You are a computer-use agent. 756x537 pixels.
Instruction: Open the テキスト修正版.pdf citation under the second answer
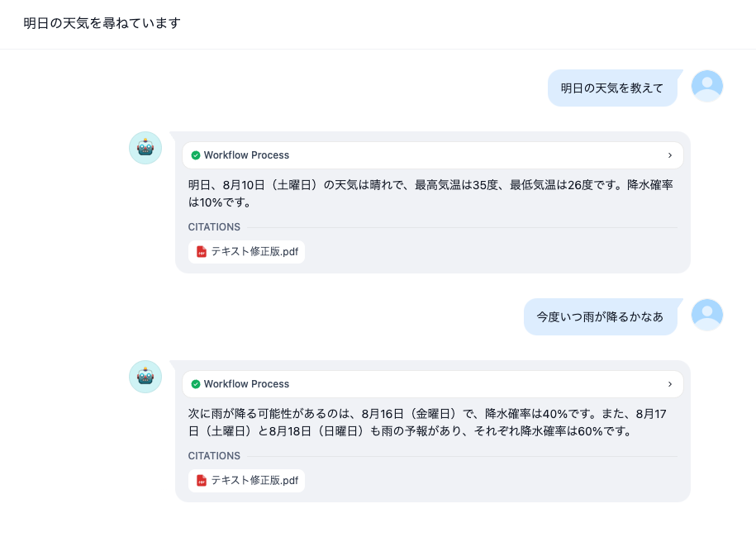254,481
